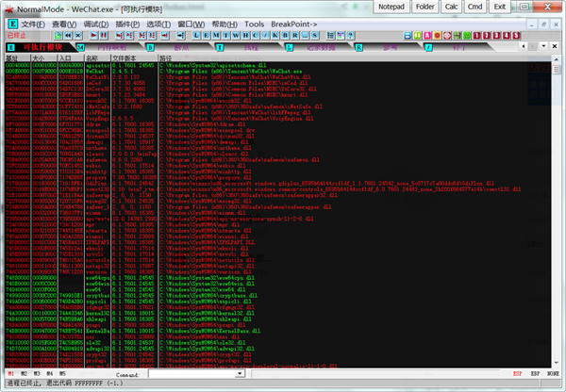Click the pink A plugin icon
The height and width of the screenshot is (392, 566).
(x=427, y=36)
